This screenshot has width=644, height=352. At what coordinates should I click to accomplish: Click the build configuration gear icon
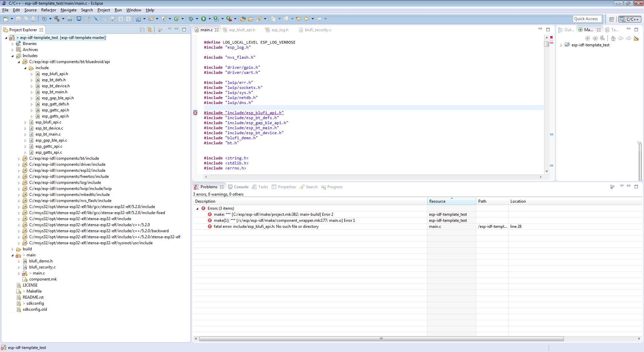[x=44, y=19]
